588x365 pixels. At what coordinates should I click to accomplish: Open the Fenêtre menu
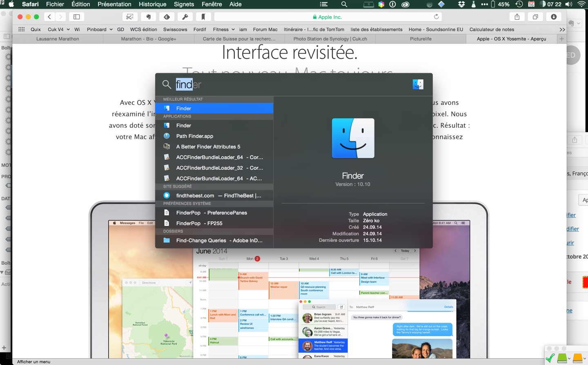[212, 4]
